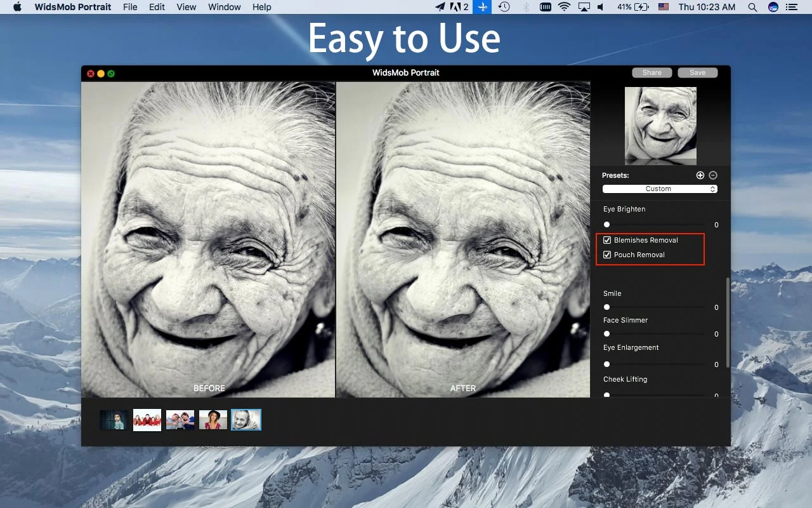This screenshot has width=812, height=508.
Task: Move the Face Slimmer slider
Action: pyautogui.click(x=606, y=333)
